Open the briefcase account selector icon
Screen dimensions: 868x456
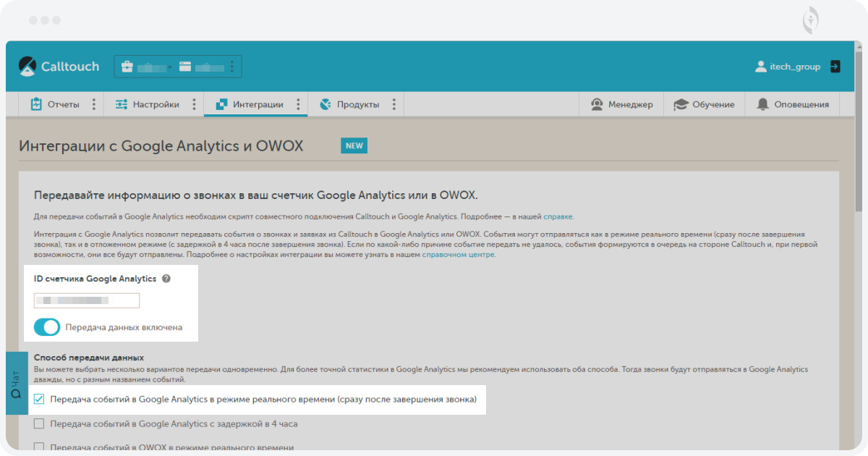pos(127,67)
